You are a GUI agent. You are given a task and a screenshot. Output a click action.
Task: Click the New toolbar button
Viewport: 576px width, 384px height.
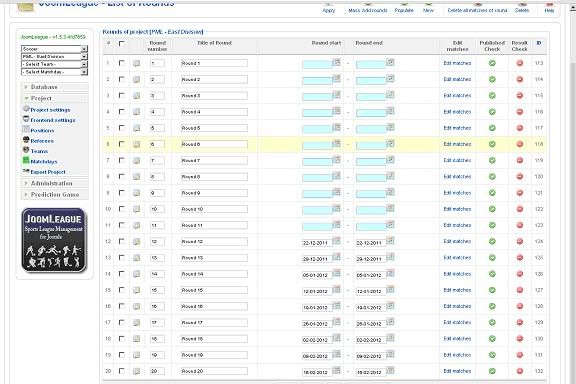point(428,7)
